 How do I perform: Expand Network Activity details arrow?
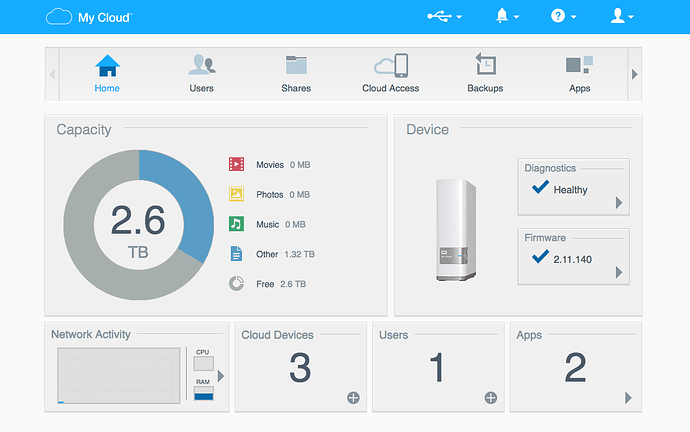pos(221,376)
